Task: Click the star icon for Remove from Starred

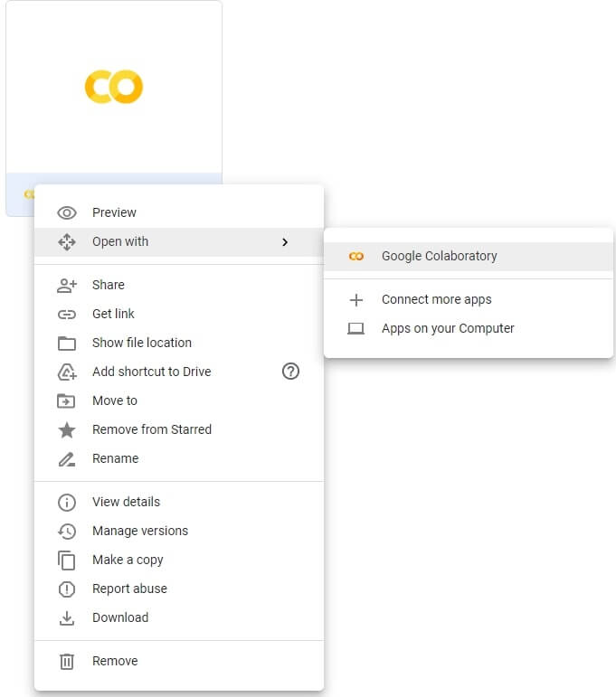Action: [67, 429]
